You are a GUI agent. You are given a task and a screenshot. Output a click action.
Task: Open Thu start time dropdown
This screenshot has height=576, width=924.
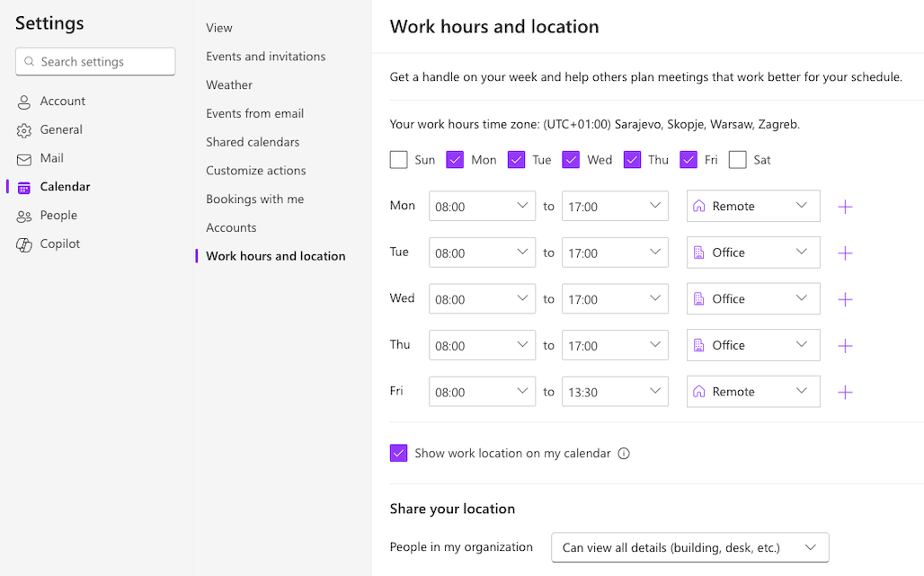pos(482,345)
